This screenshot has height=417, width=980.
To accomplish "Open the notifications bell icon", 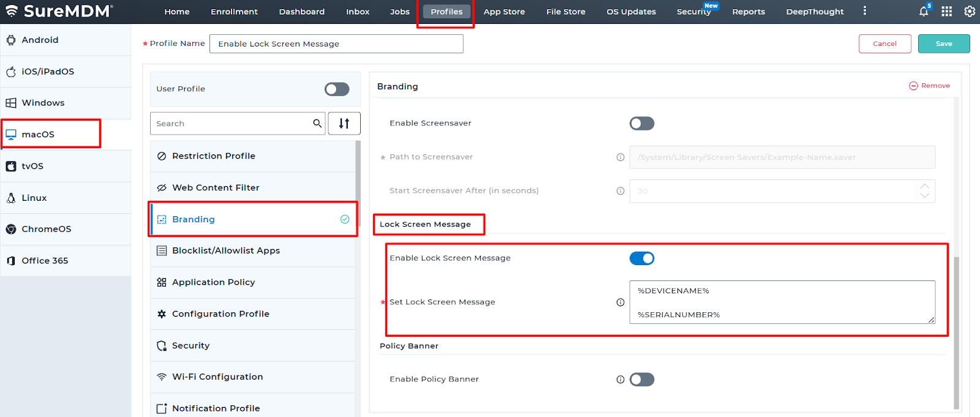I will 924,12.
